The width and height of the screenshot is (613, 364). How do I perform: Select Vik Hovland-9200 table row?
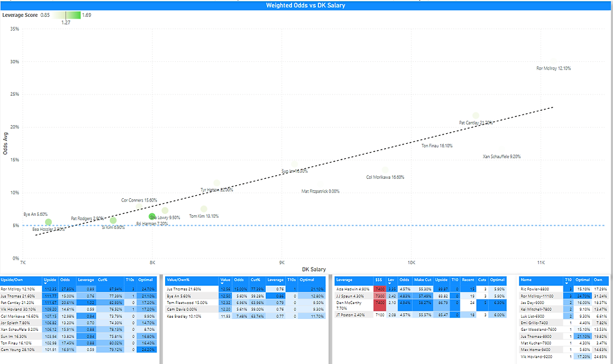[x=564, y=356]
